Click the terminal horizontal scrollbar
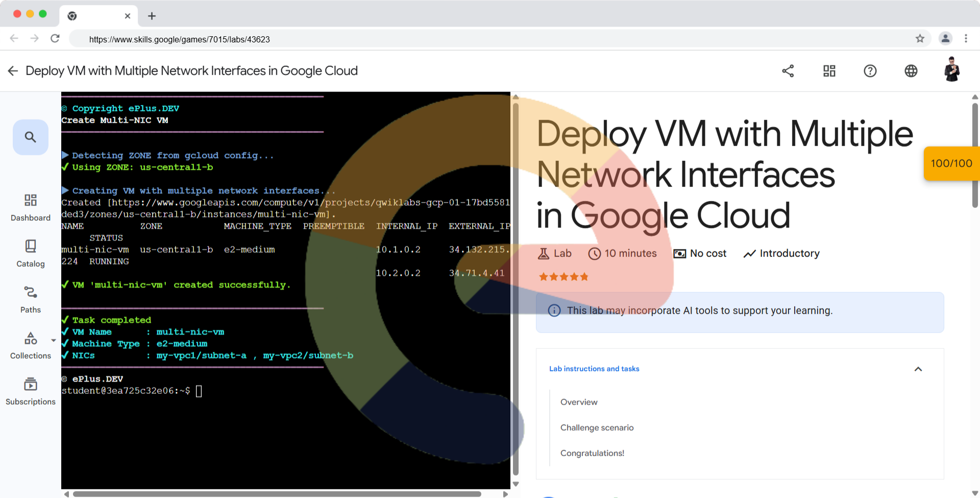 pyautogui.click(x=277, y=494)
